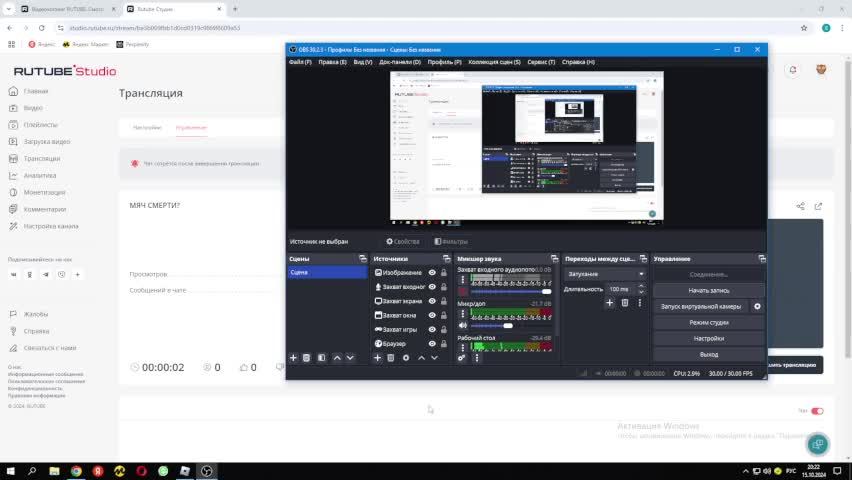Open File Explorer from taskbar

(x=54, y=471)
